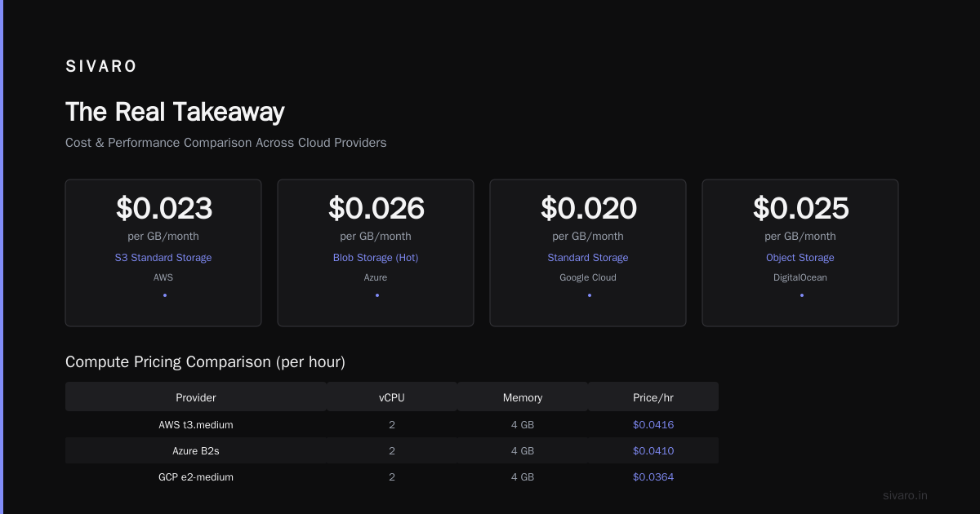980x514 pixels.
Task: Select the S3 Standard Storage label
Action: pos(163,258)
